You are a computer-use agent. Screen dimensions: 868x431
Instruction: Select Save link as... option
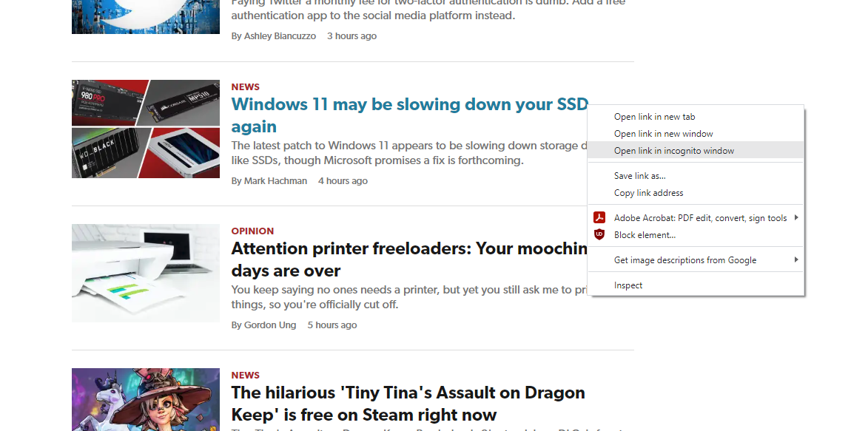696,176
